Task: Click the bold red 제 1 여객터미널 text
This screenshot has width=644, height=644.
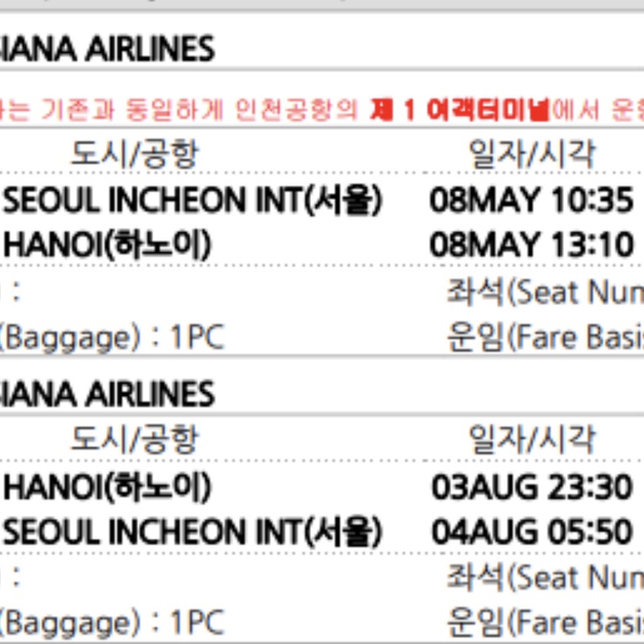Action: coord(460,110)
